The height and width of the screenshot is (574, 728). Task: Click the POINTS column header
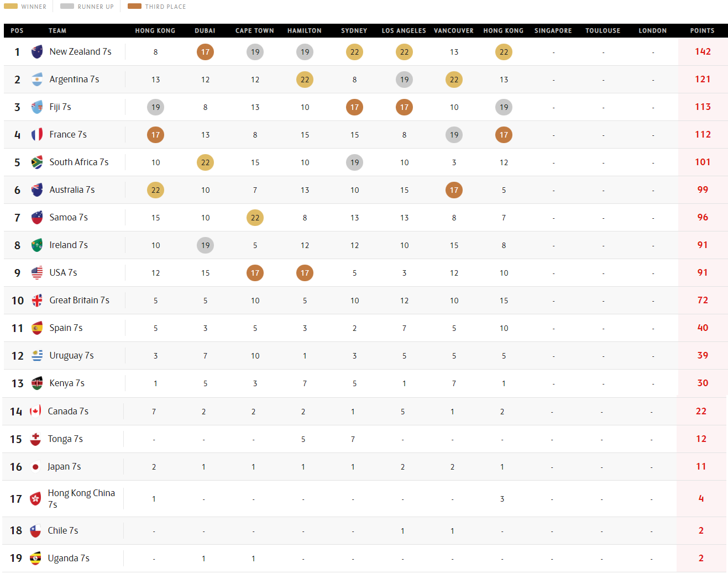(x=703, y=31)
